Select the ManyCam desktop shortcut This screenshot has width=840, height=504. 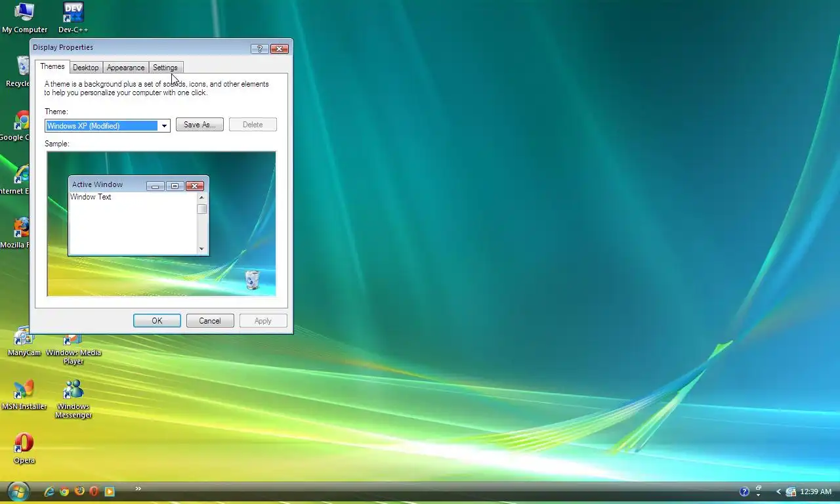pyautogui.click(x=24, y=342)
